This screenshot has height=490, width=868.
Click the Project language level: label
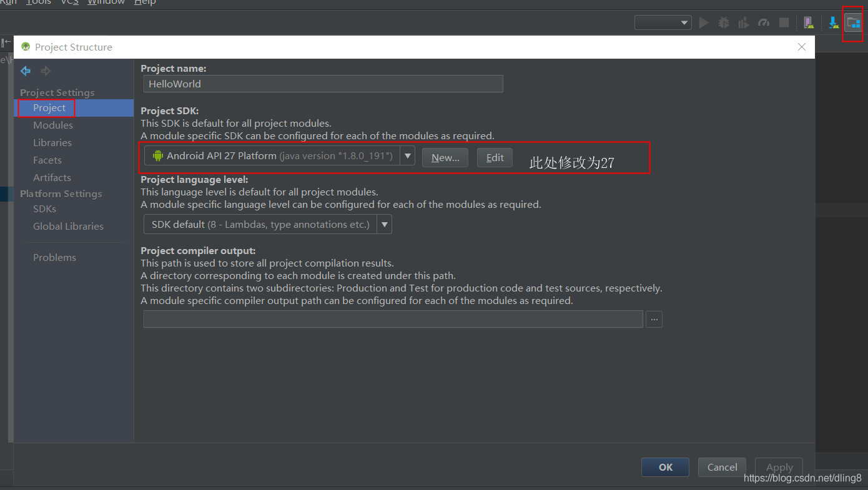point(195,180)
